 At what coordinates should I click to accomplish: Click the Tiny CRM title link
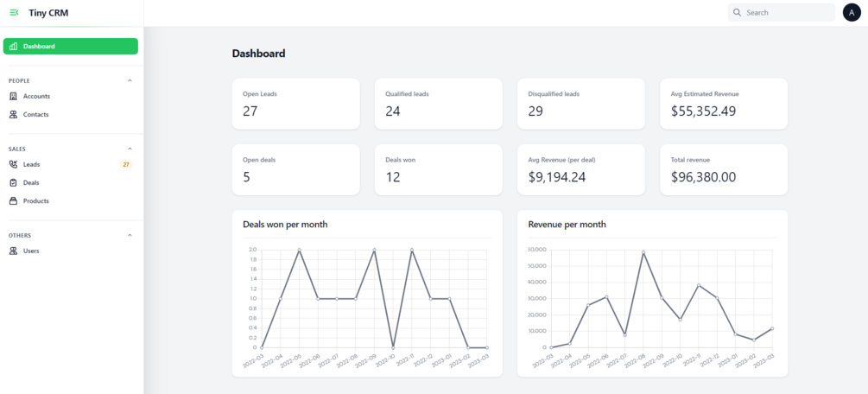pyautogui.click(x=48, y=13)
